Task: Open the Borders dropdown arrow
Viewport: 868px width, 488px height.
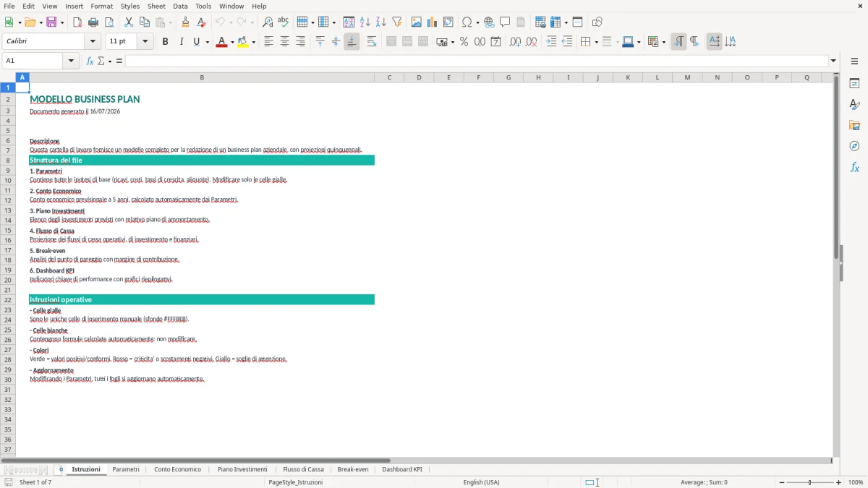Action: point(596,42)
